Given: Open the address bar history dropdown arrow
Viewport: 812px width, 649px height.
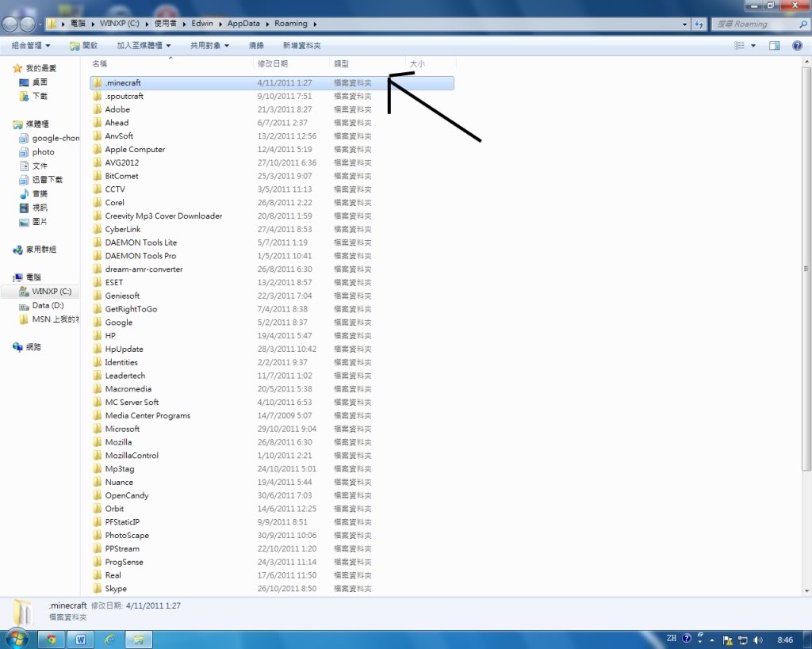Looking at the screenshot, I should (x=684, y=24).
